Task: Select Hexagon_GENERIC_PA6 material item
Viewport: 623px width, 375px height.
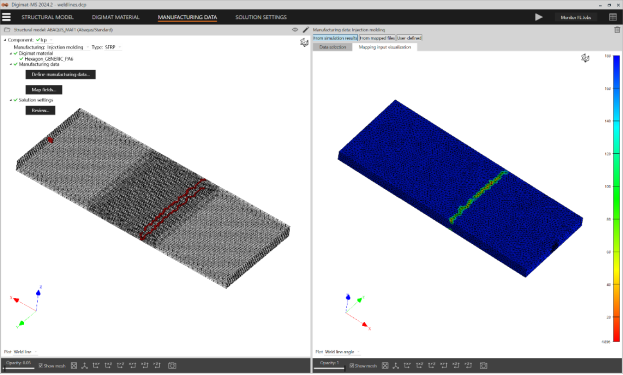Action: (x=48, y=59)
